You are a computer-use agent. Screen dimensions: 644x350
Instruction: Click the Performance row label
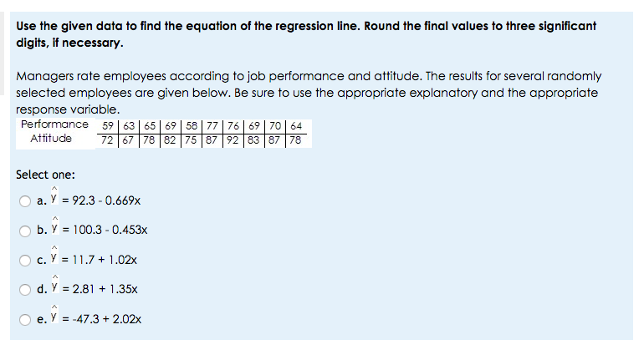[x=54, y=124]
